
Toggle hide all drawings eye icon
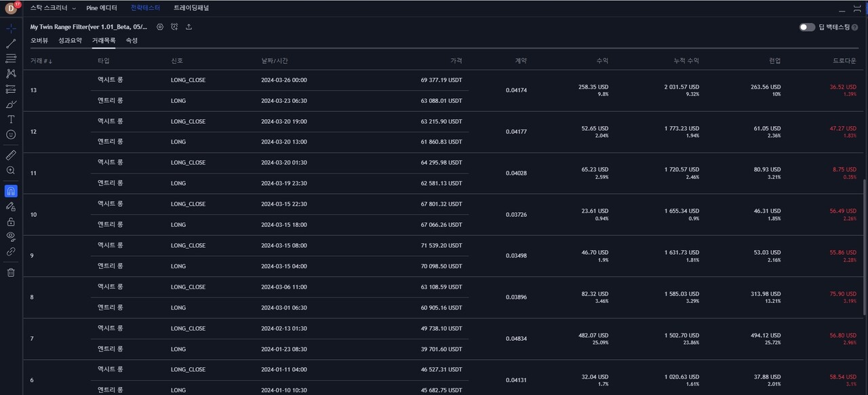[x=11, y=236]
